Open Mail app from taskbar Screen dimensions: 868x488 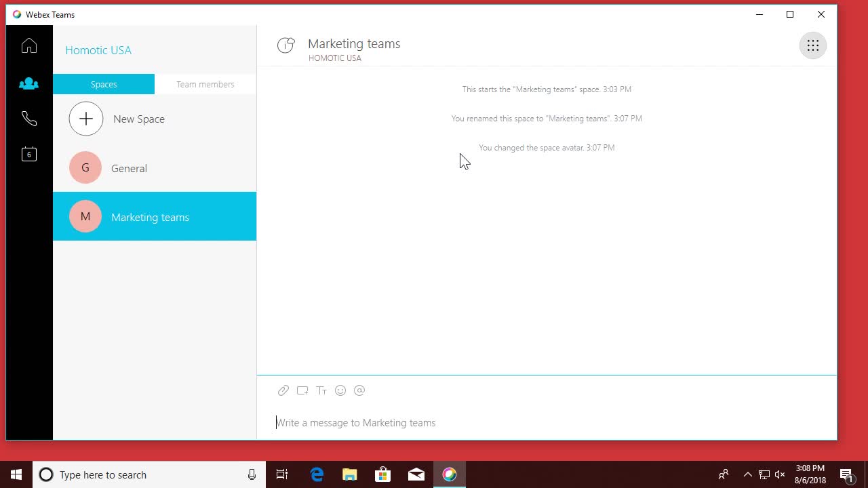click(416, 474)
